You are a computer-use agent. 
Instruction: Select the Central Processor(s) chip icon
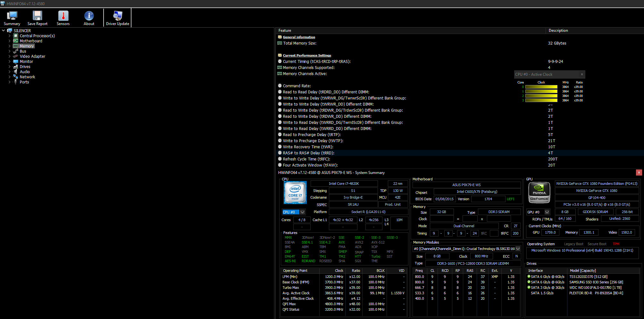click(16, 36)
